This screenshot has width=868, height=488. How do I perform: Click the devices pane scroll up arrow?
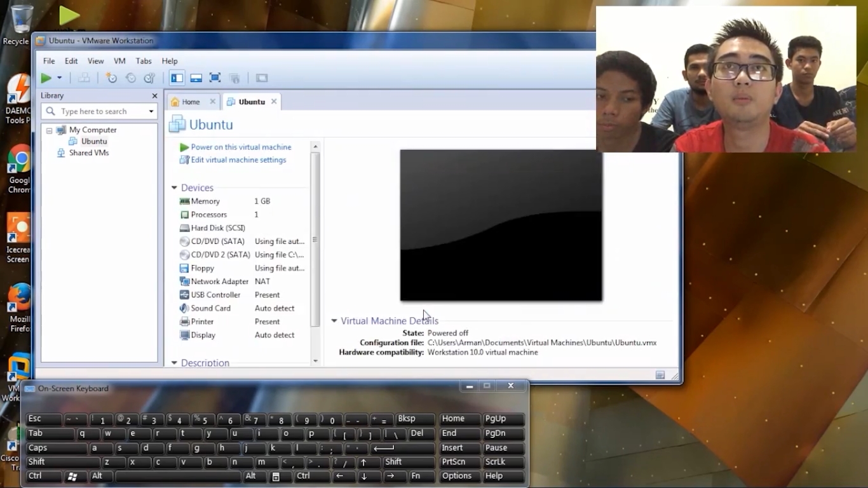315,147
